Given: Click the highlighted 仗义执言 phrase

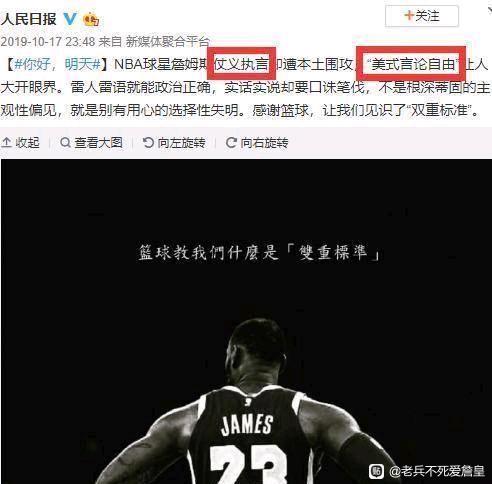Looking at the screenshot, I should [x=241, y=64].
